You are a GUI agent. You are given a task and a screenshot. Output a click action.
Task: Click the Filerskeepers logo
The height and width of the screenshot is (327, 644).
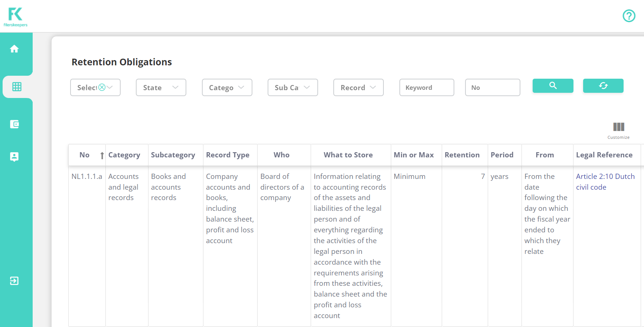pos(16,17)
